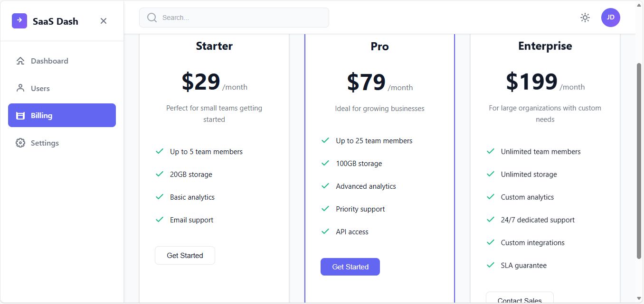Click Get Started on the Starter plan
644x304 pixels.
(x=185, y=255)
